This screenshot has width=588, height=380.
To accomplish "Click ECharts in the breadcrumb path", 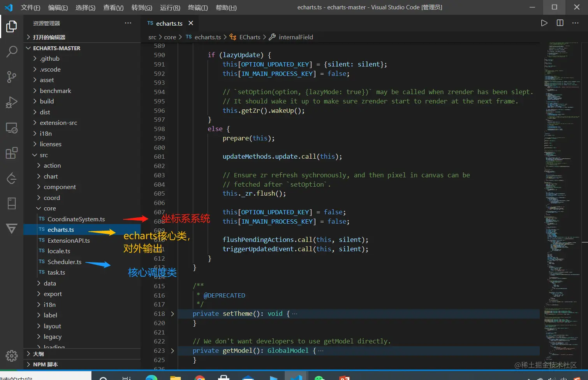I will pos(249,37).
